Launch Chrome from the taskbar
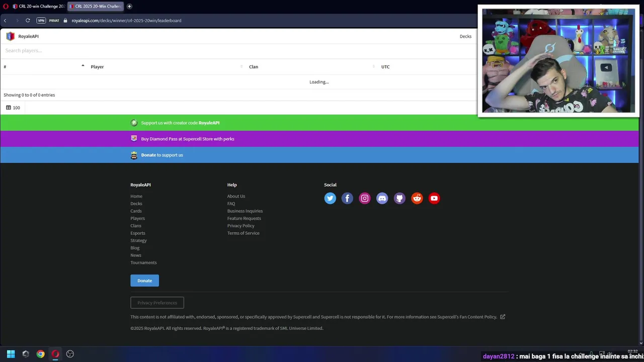 coord(40,354)
